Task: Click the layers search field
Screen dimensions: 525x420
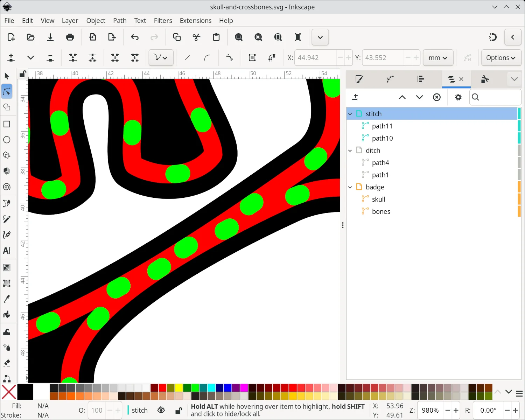Action: coord(495,97)
